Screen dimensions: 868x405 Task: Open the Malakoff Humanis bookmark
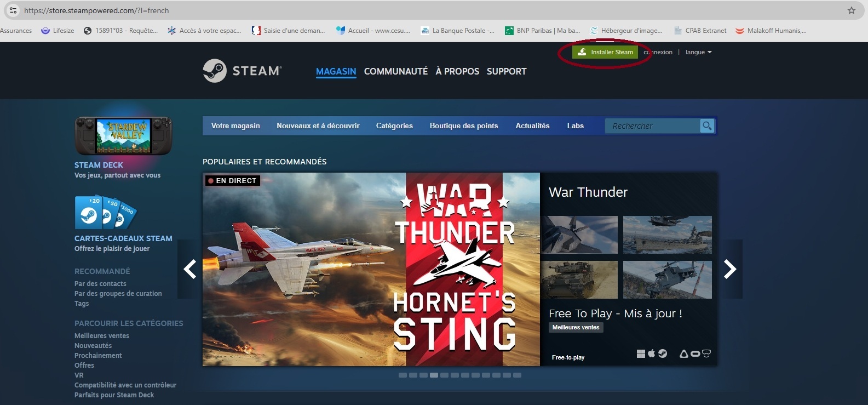771,31
